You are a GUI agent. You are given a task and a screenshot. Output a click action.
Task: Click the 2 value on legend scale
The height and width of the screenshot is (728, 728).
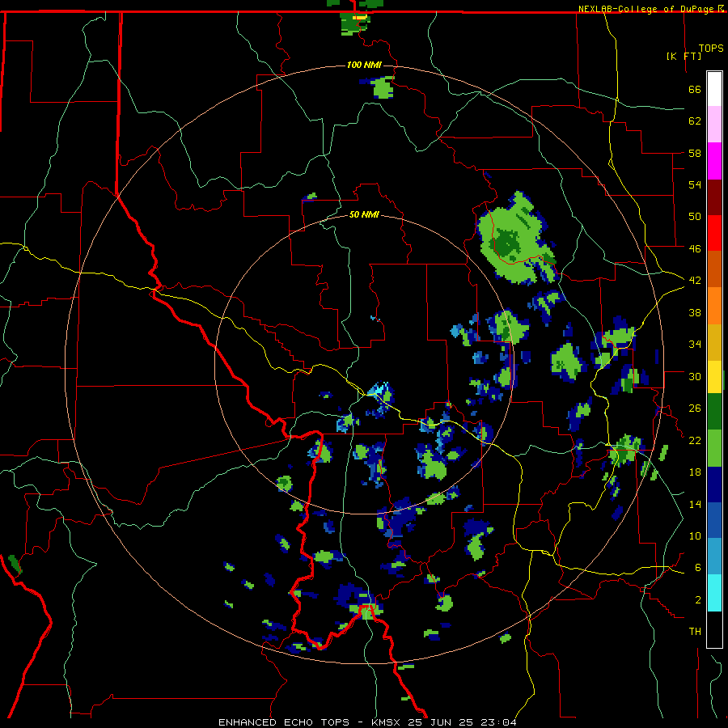tap(697, 600)
